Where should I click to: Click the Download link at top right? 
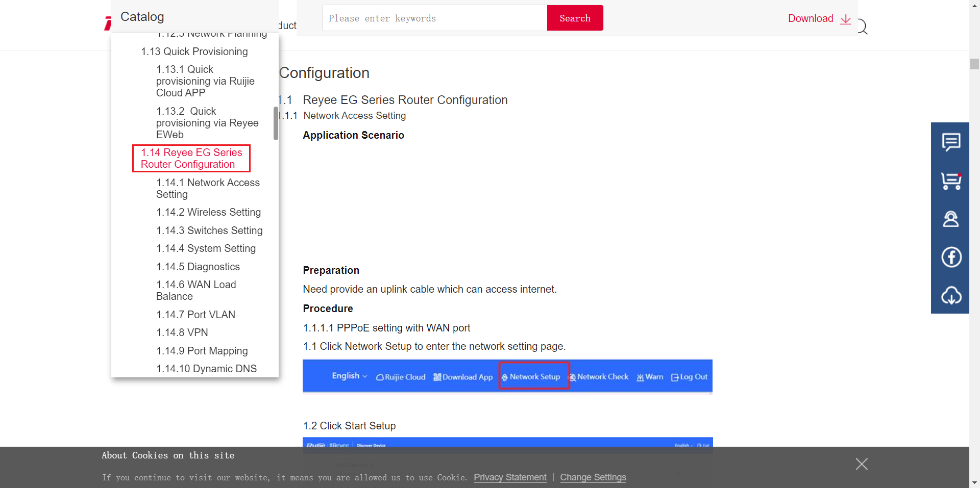pyautogui.click(x=810, y=18)
